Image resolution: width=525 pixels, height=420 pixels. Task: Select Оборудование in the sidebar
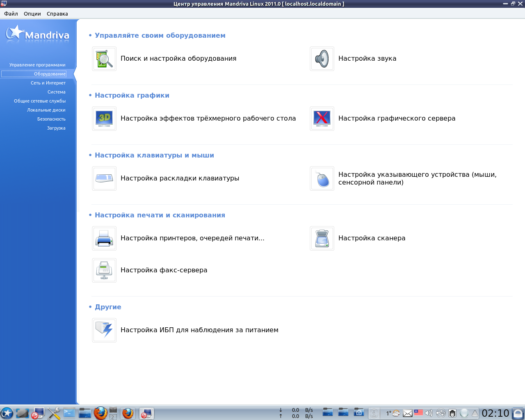pyautogui.click(x=50, y=74)
